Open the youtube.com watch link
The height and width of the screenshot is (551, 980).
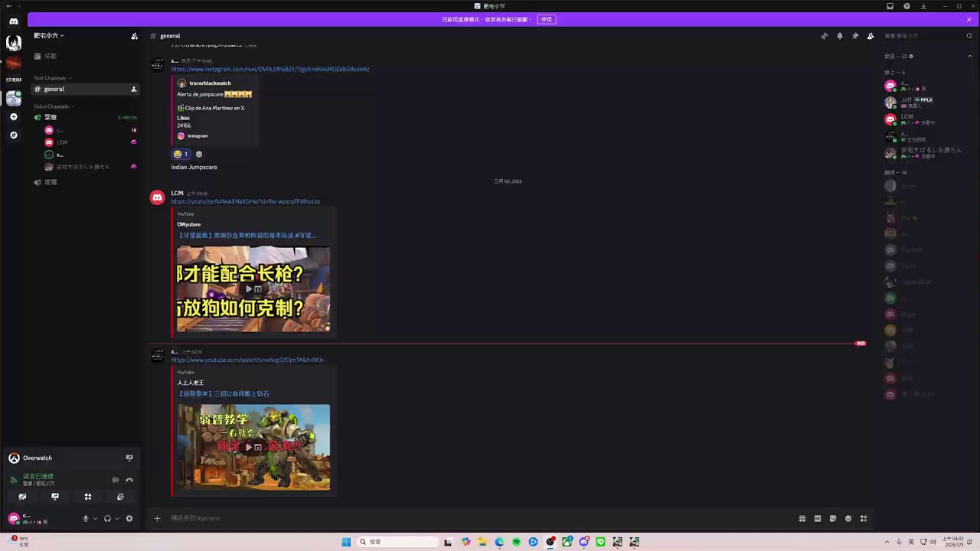point(247,360)
